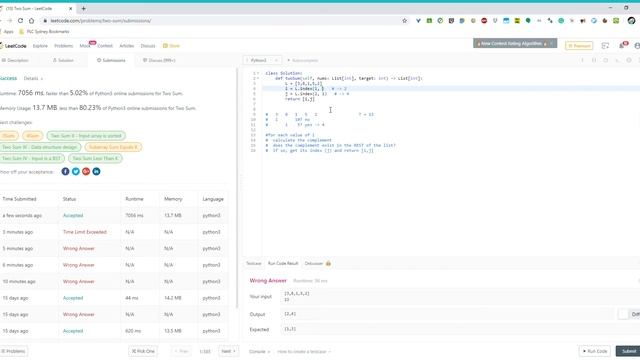Share acceptance on LinkedIn
Image resolution: width=640 pixels, height=360 pixels.
[x=96, y=171]
